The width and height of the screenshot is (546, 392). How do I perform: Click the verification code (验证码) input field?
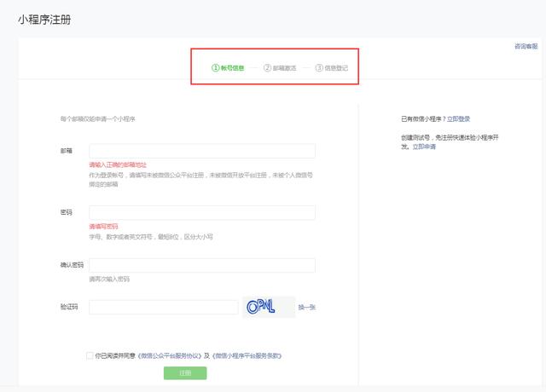pyautogui.click(x=163, y=307)
